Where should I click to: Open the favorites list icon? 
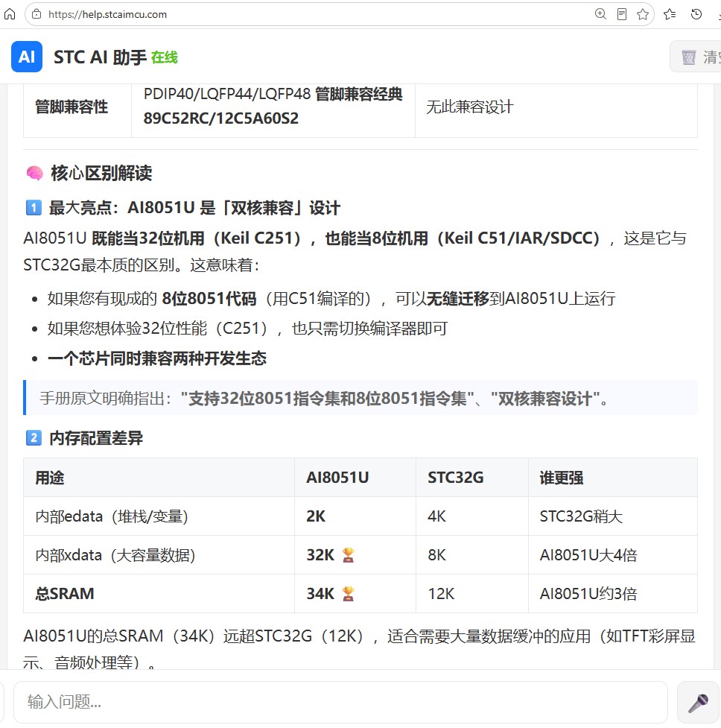click(x=670, y=14)
